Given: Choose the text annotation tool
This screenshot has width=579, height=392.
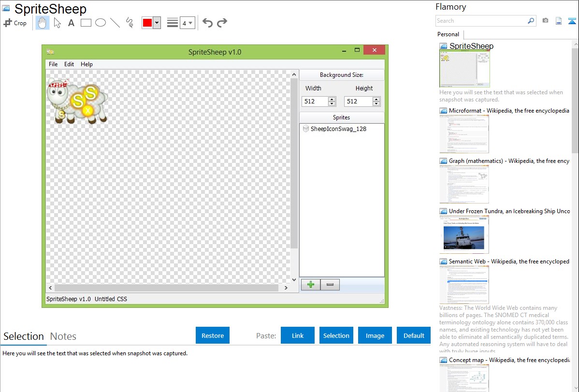Looking at the screenshot, I should [x=71, y=23].
